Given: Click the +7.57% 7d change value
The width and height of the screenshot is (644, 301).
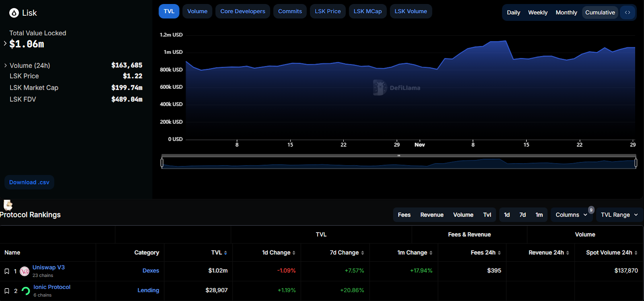Looking at the screenshot, I should click(x=354, y=271).
